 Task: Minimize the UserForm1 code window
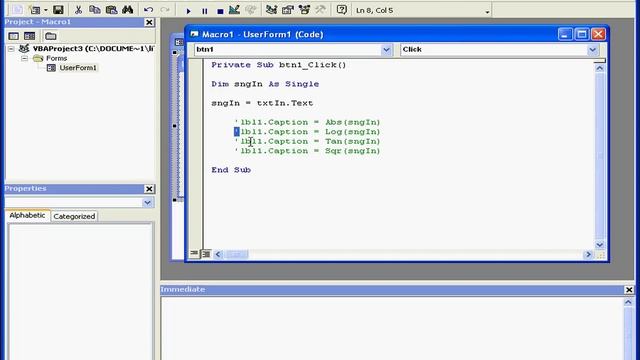565,34
